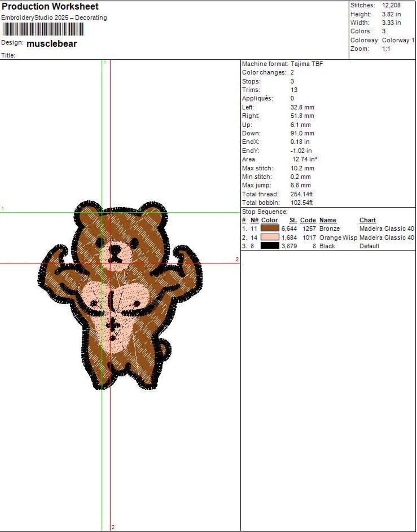
Task: Click the Orange Wisp stitch count '1,684'
Action: tap(289, 238)
